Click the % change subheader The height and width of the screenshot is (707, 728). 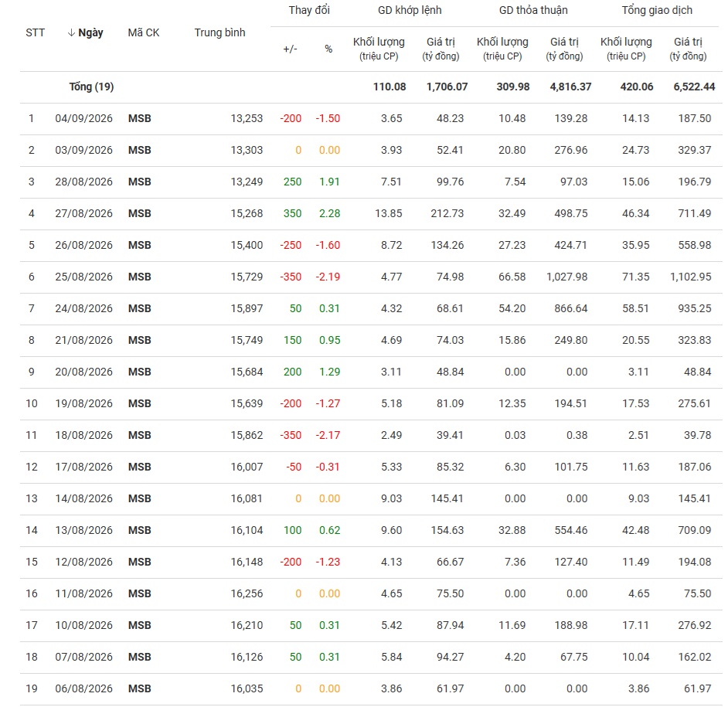pyautogui.click(x=328, y=49)
